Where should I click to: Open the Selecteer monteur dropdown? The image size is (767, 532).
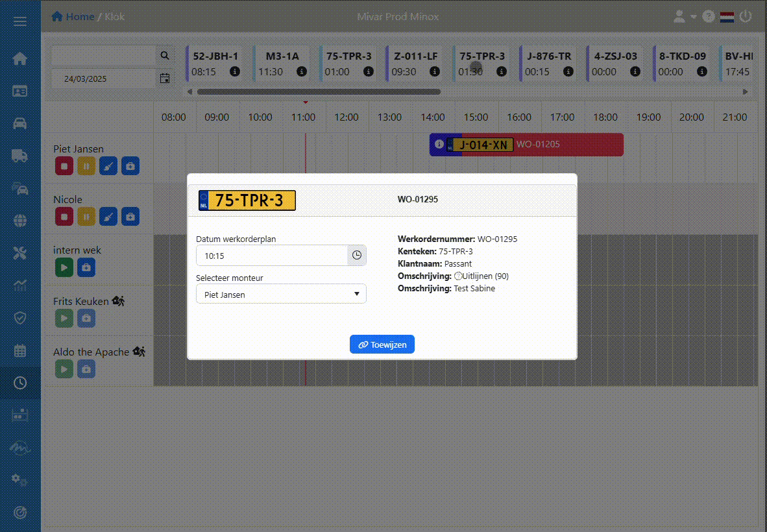coord(281,293)
